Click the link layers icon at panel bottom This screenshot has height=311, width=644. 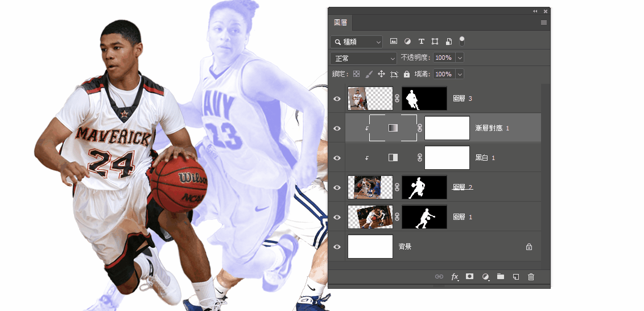439,276
